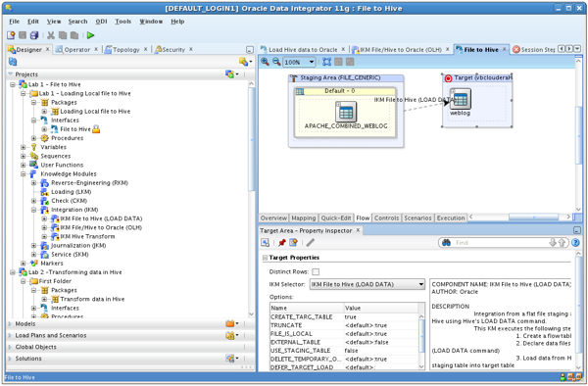Click the pin icon in Property Inspector
Image resolution: width=588 pixels, height=386 pixels.
pyautogui.click(x=282, y=243)
